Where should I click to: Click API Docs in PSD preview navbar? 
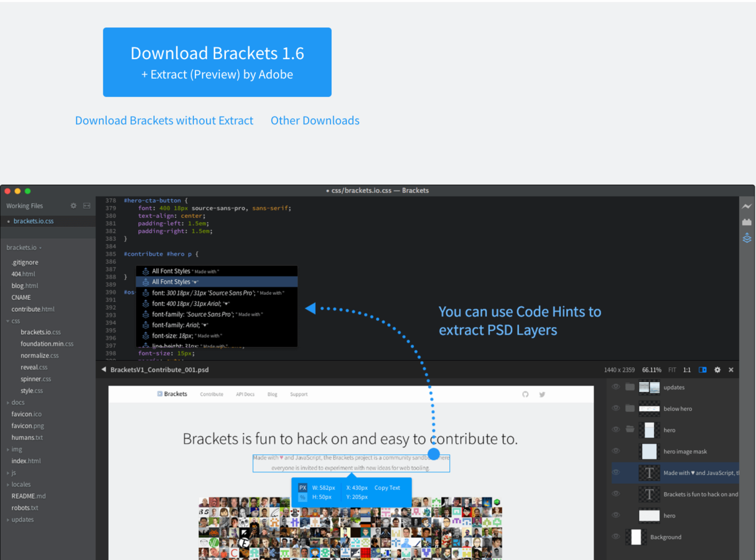pos(245,394)
